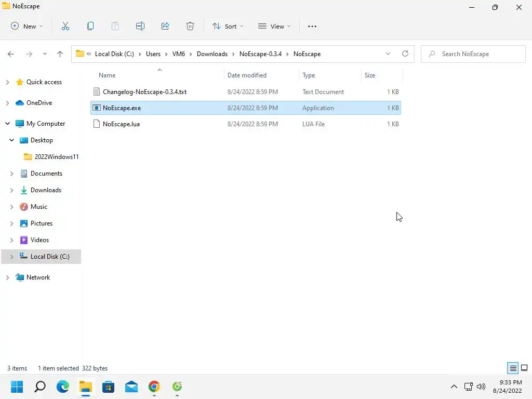Click the Share icon in toolbar

pos(165,26)
